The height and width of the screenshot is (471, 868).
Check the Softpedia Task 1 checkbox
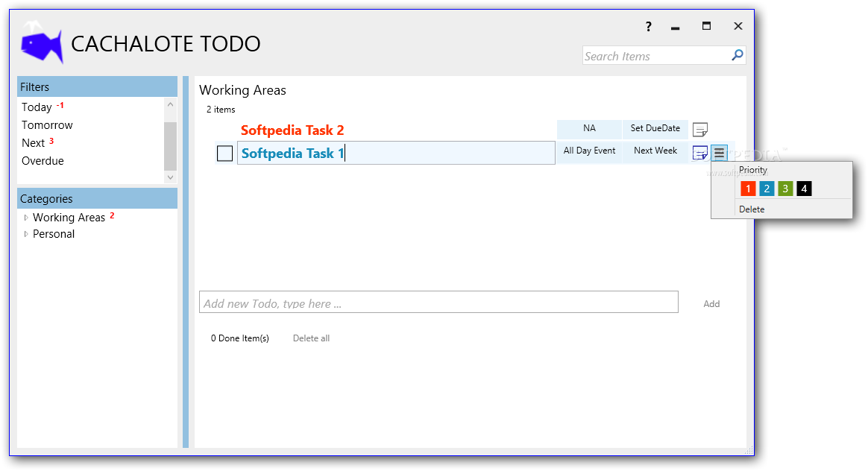(224, 154)
